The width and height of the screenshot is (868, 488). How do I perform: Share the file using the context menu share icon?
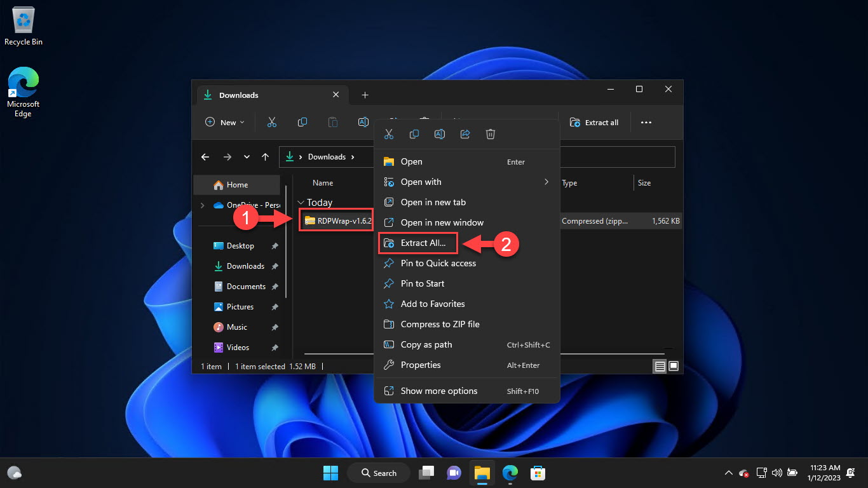(465, 134)
